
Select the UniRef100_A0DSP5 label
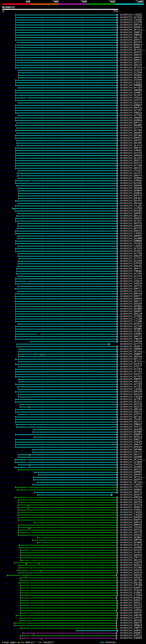click(131, 562)
